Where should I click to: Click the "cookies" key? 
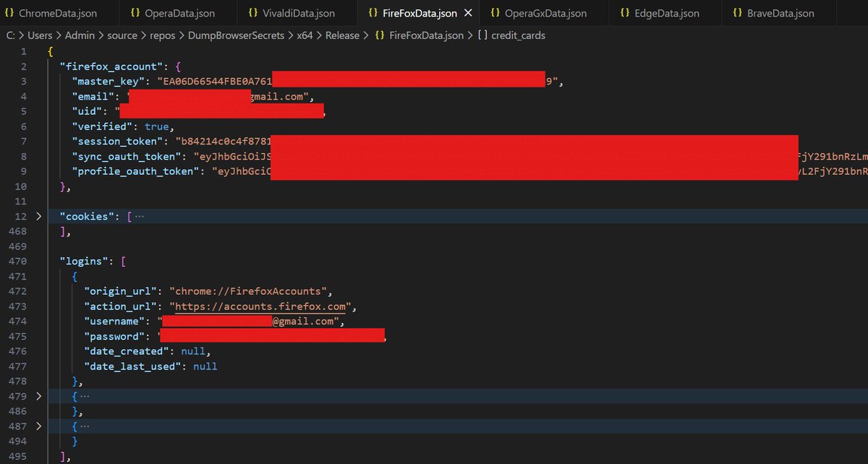(x=88, y=216)
